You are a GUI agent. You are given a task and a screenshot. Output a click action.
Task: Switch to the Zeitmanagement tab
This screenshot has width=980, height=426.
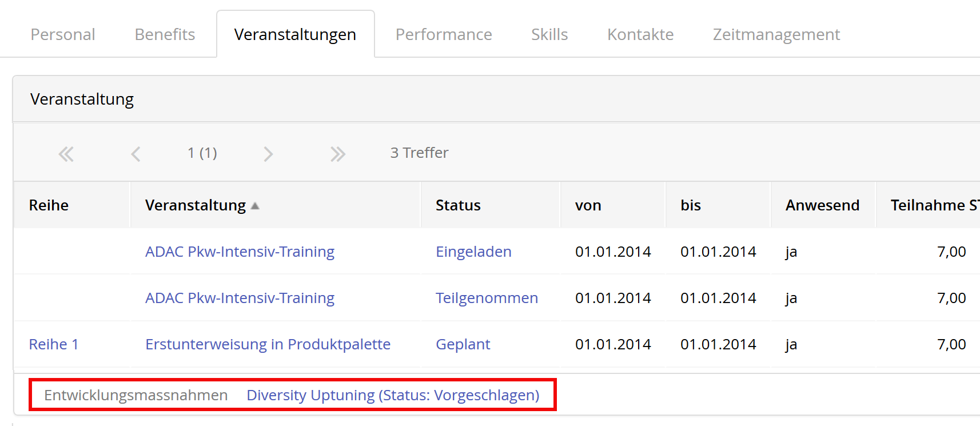point(776,34)
